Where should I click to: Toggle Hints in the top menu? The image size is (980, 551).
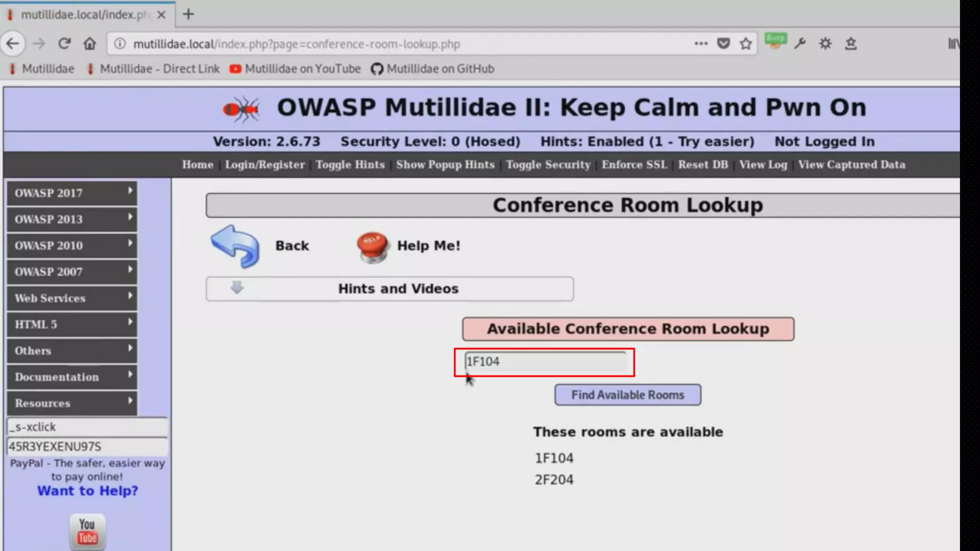pyautogui.click(x=350, y=165)
